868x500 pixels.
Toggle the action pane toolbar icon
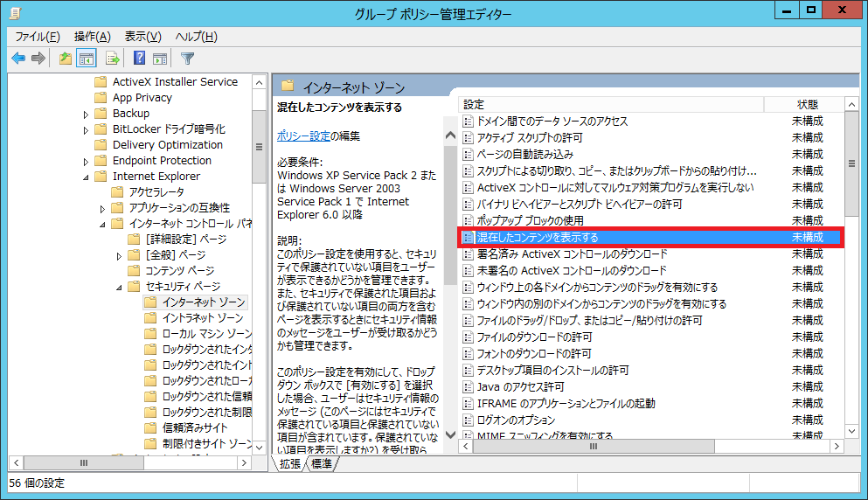point(160,59)
